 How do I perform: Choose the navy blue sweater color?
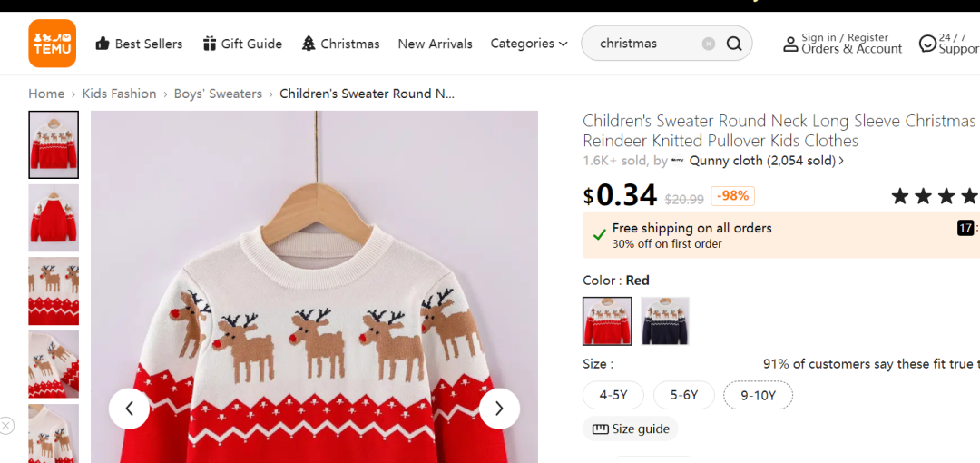tap(665, 321)
